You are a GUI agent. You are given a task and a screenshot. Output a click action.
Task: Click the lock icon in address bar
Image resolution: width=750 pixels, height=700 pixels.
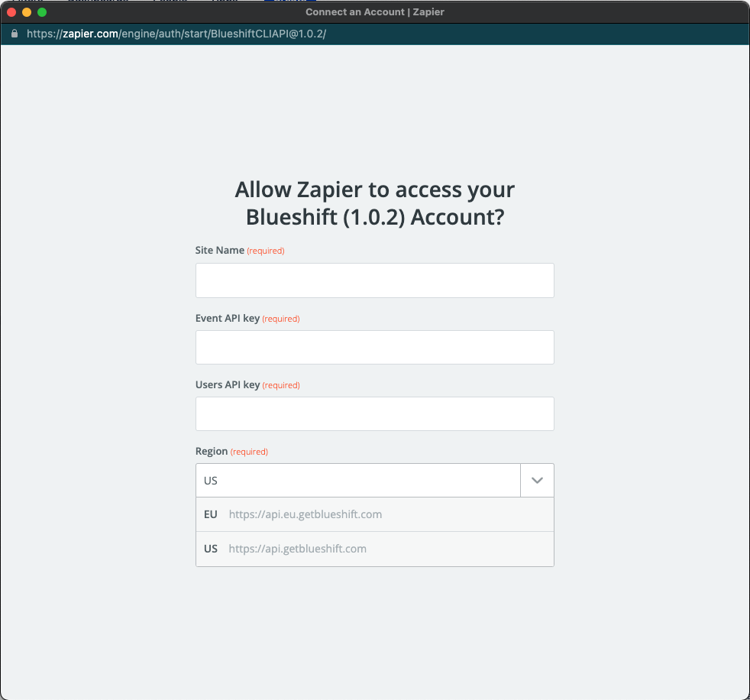pyautogui.click(x=15, y=34)
